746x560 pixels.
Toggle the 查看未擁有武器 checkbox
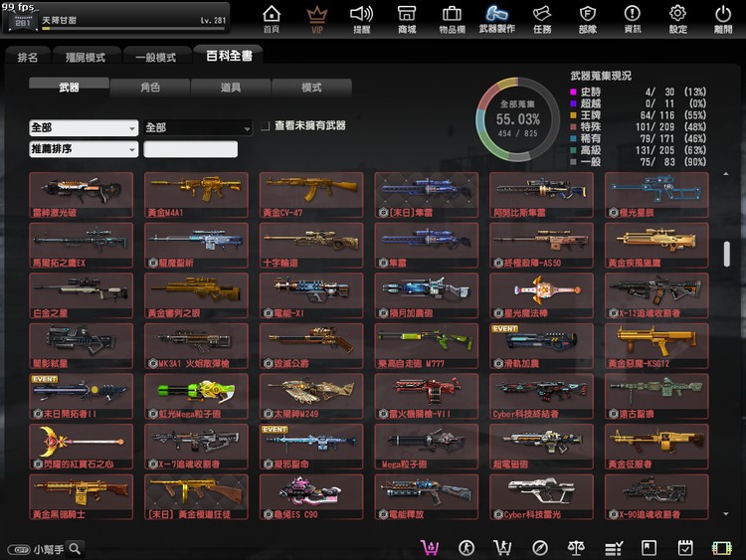[x=265, y=126]
